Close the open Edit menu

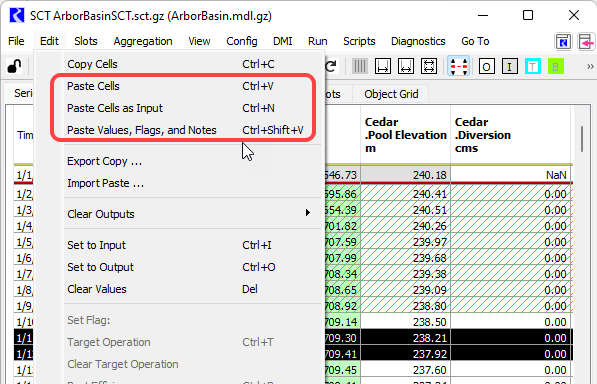click(x=49, y=41)
